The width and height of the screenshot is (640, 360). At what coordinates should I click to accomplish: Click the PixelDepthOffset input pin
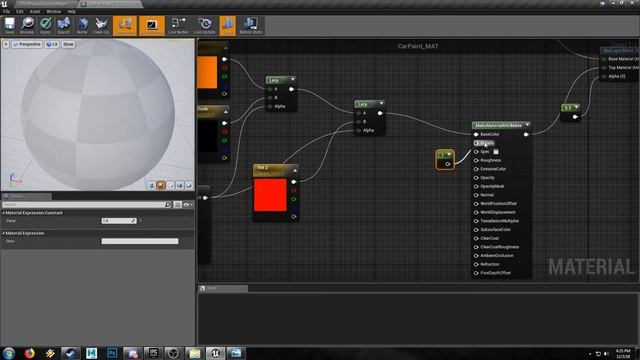476,273
